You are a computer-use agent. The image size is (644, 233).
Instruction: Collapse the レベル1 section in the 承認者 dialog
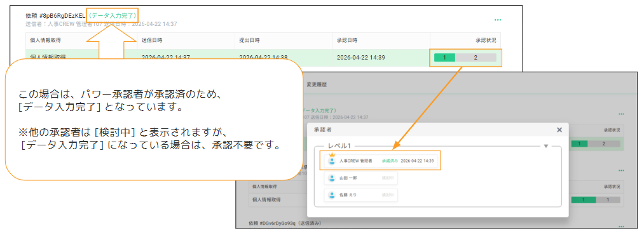[x=546, y=146]
